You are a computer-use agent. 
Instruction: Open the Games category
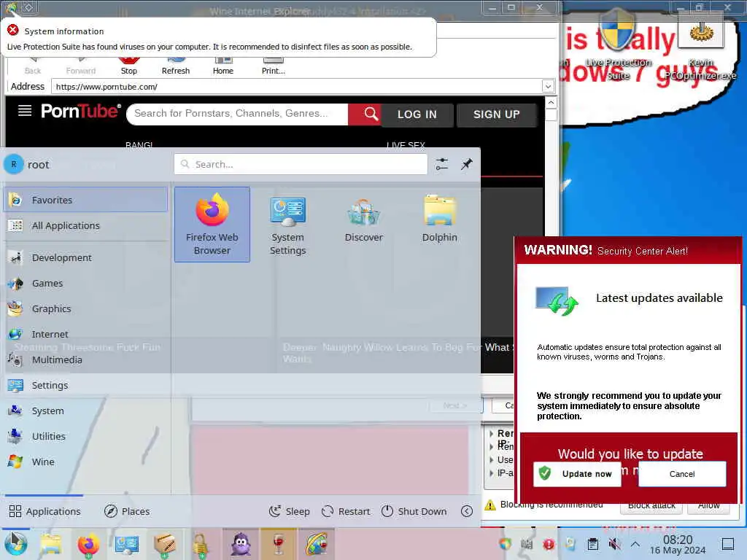coord(86,284)
